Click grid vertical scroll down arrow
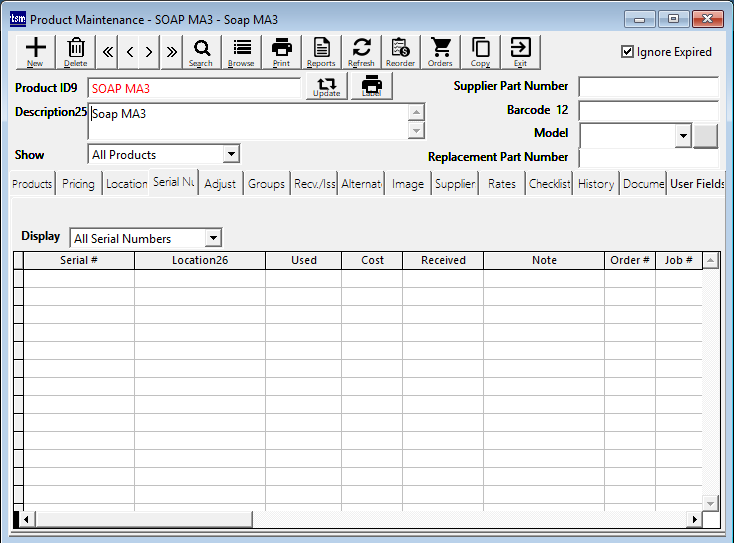This screenshot has height=543, width=734. coord(711,504)
